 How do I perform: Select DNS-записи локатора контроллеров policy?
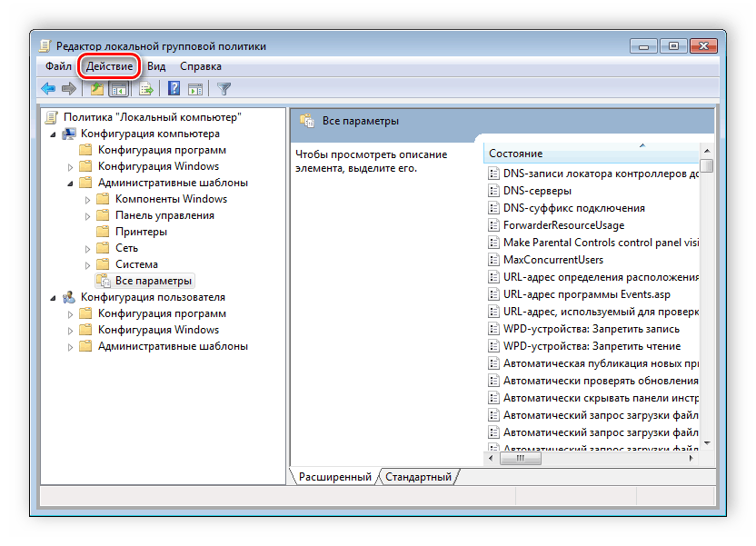click(601, 174)
